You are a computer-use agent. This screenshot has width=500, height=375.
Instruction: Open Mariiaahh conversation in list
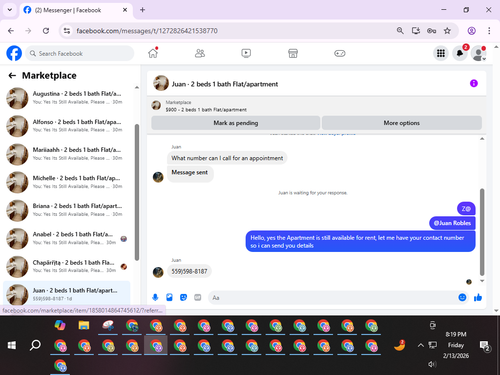[x=67, y=154]
